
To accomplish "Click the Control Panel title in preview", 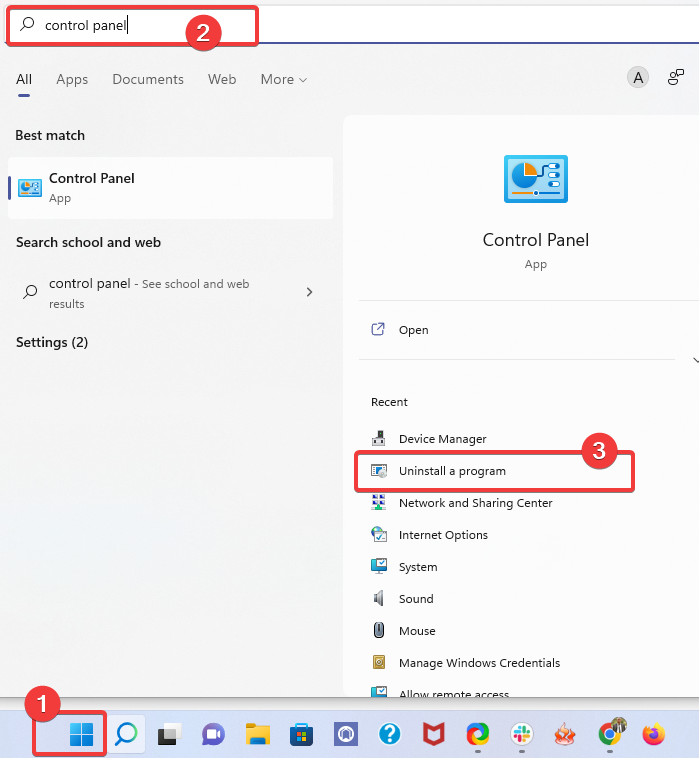I will click(536, 240).
